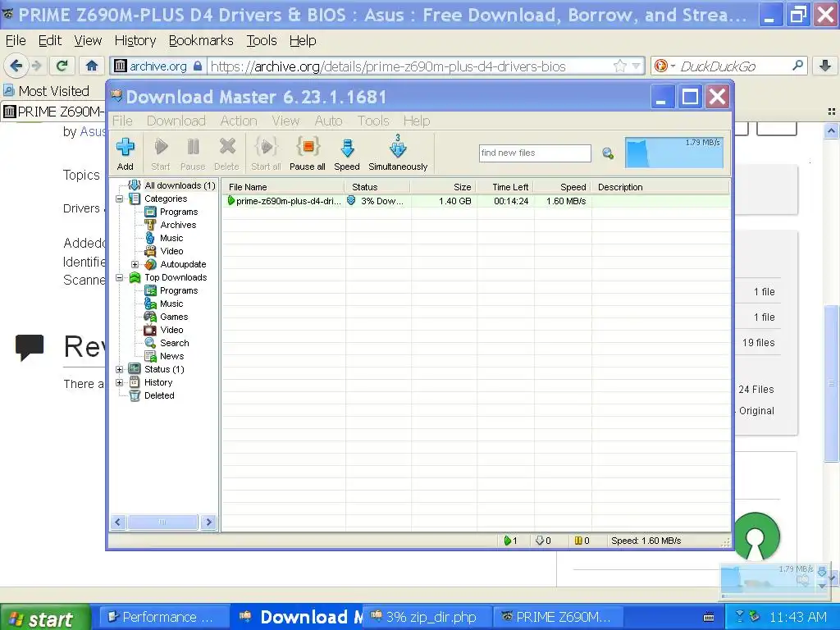Click the Add download toolbar icon
840x630 pixels.
(x=126, y=153)
